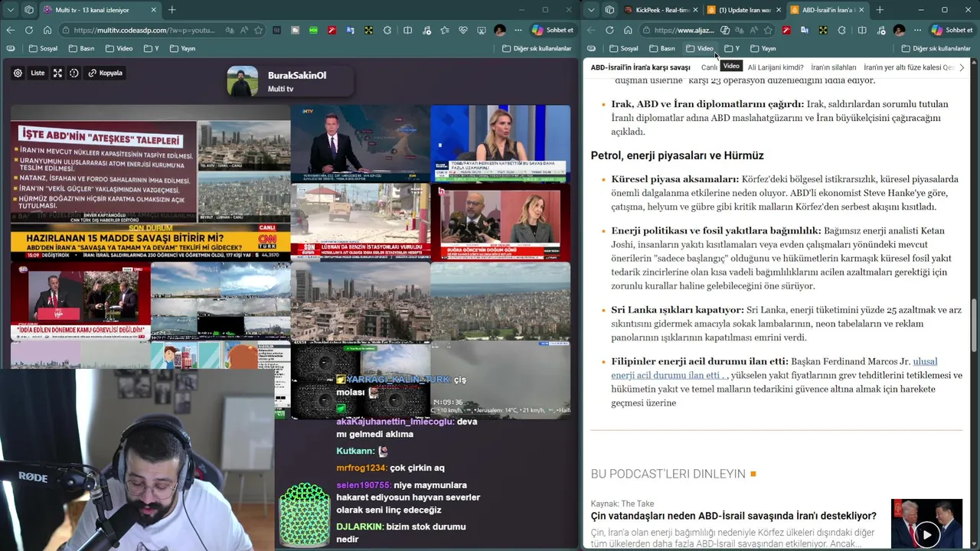Click the Liste button in Multi tv

pyautogui.click(x=38, y=73)
